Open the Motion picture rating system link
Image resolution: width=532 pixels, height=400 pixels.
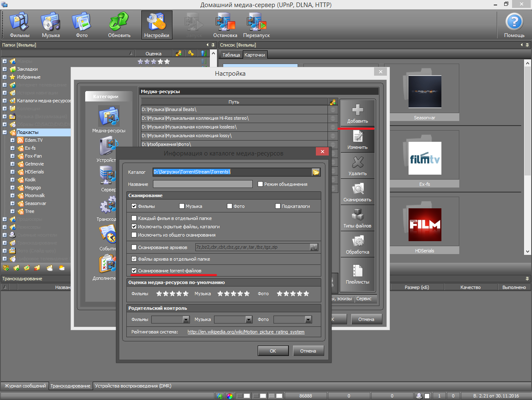(x=246, y=332)
